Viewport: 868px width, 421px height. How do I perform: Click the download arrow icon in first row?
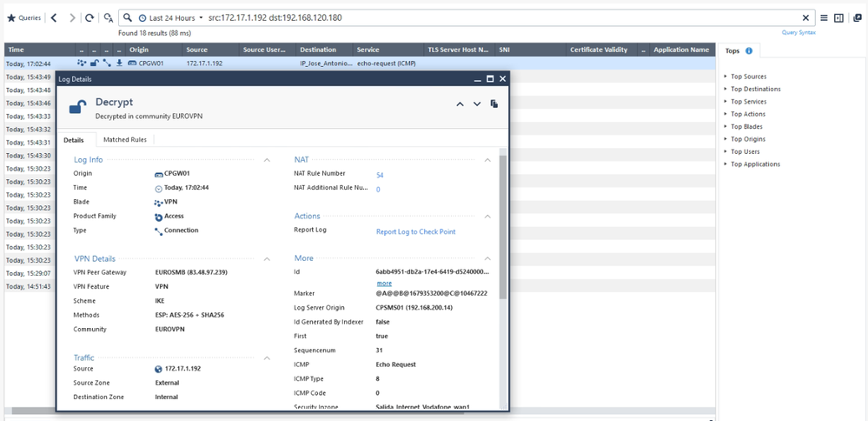pyautogui.click(x=119, y=63)
